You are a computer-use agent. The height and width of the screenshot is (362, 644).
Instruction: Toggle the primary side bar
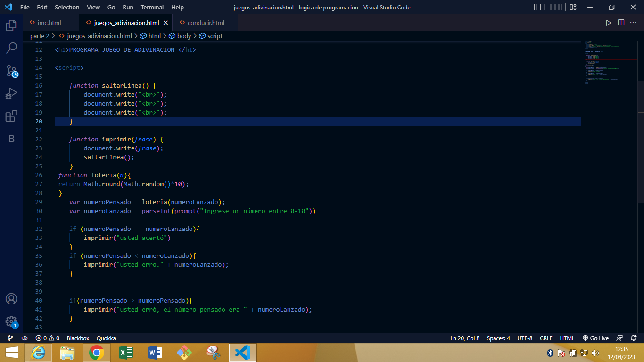click(x=537, y=7)
